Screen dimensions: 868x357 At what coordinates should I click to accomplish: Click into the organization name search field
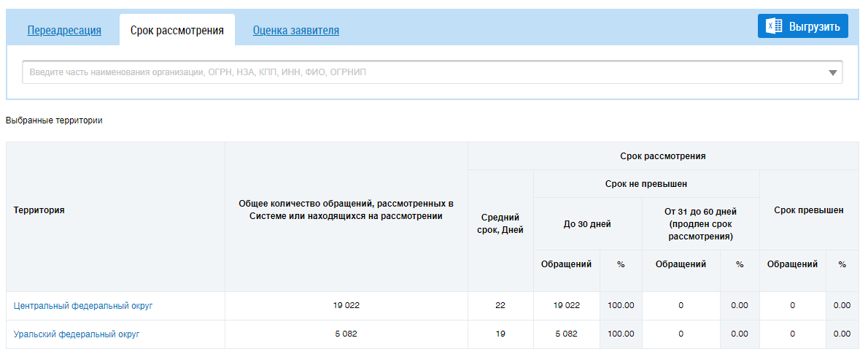tap(423, 72)
